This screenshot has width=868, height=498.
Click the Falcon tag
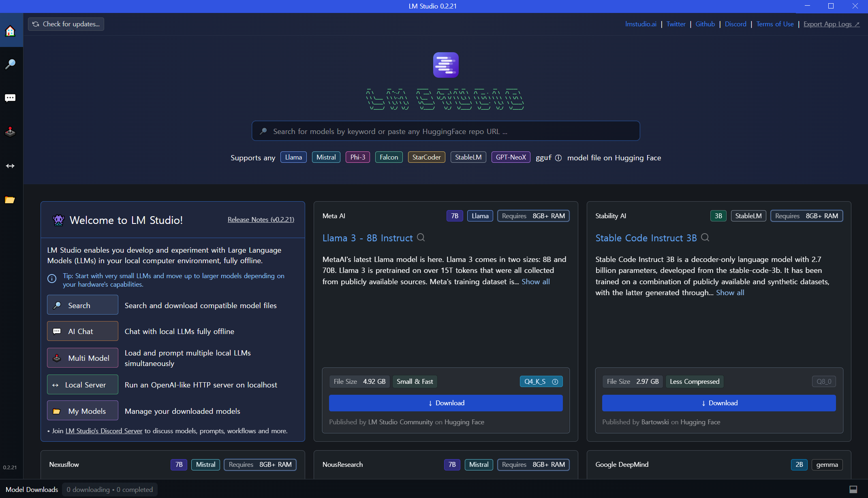click(x=389, y=157)
